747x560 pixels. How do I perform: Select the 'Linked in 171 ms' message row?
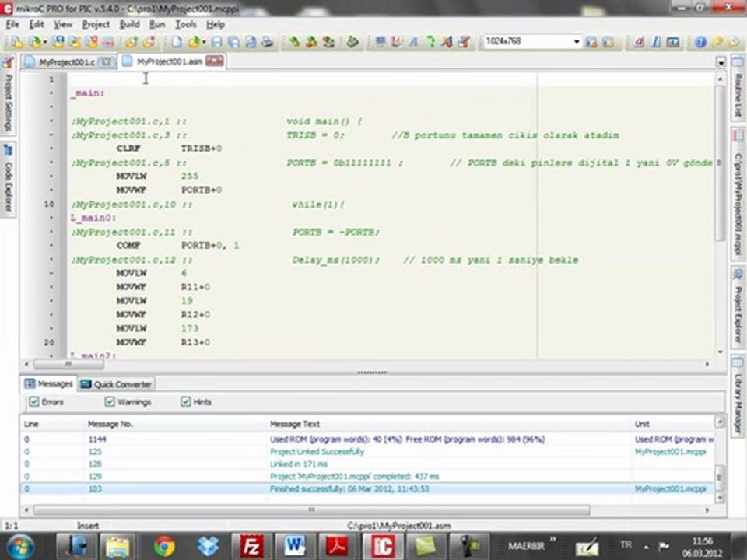tap(366, 464)
